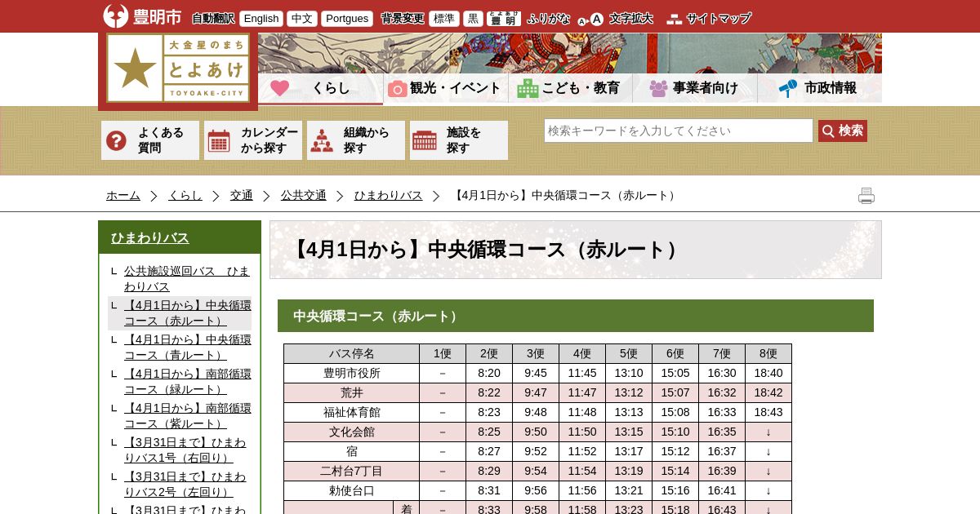Open 中央循環コース(赤ルート) sidebar link
The image size is (980, 514).
click(188, 313)
